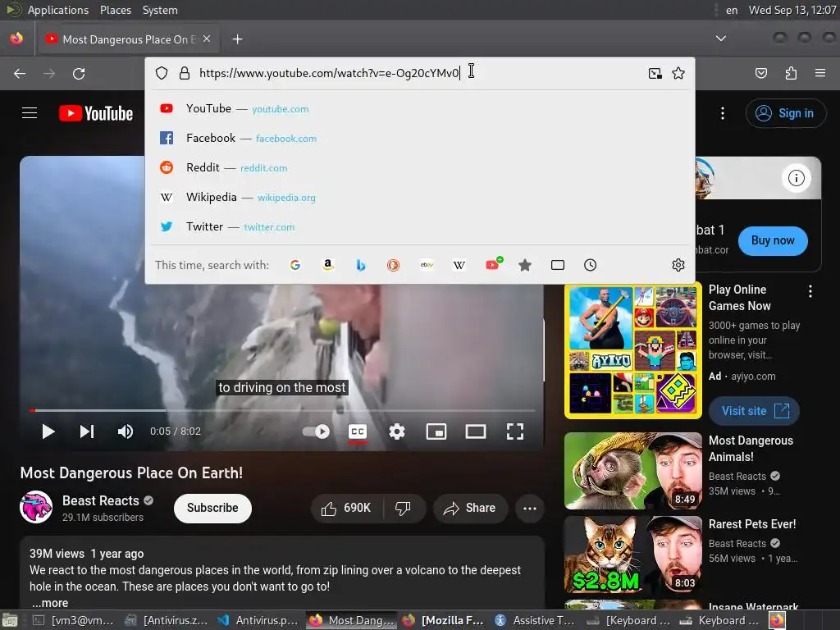Close the Most Dangerous Place tab

click(x=207, y=39)
